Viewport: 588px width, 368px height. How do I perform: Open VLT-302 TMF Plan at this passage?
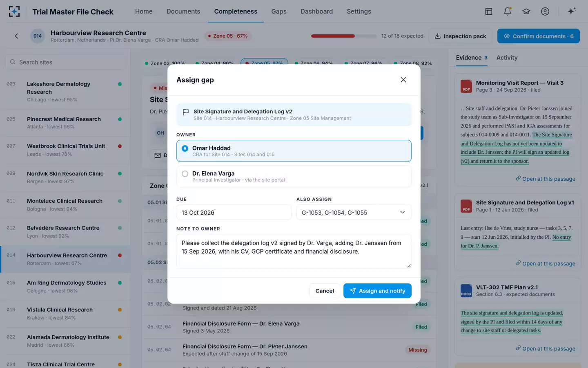(545, 348)
